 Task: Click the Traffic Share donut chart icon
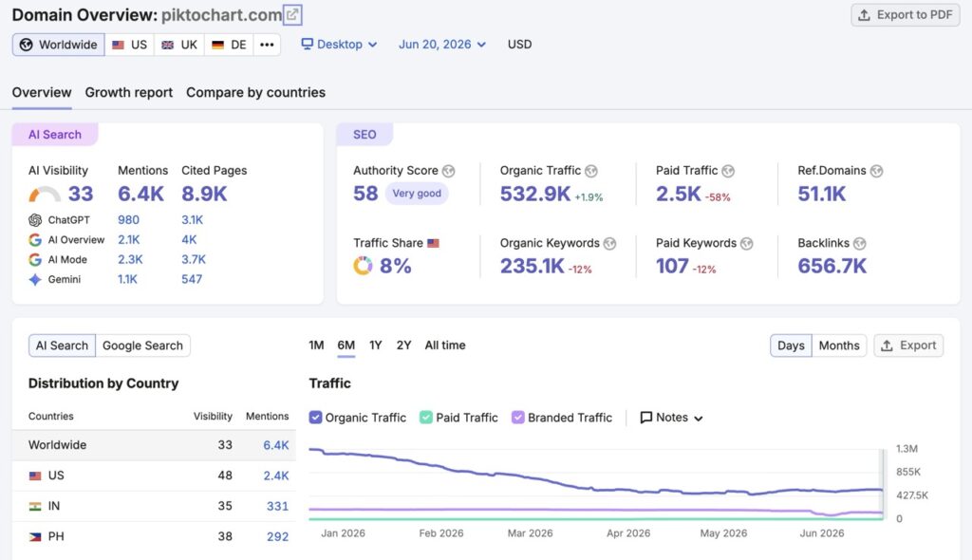363,266
